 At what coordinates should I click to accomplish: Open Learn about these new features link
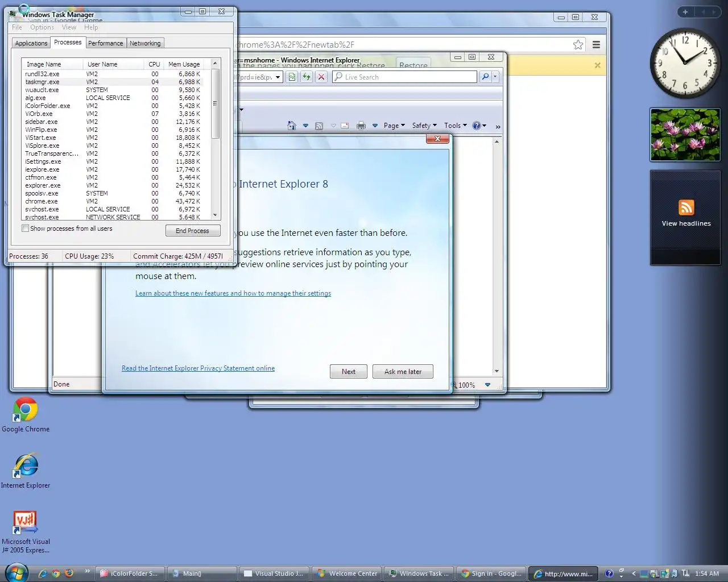[x=233, y=293]
